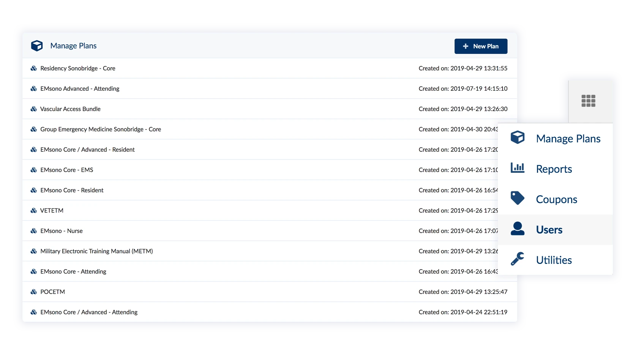
Task: Click the Coupons tag icon
Action: (517, 198)
